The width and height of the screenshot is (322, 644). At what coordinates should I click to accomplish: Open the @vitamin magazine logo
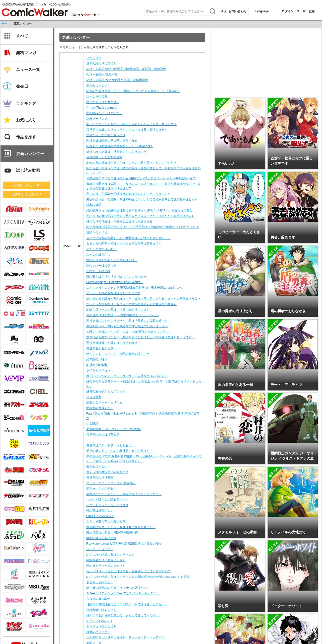point(39,209)
